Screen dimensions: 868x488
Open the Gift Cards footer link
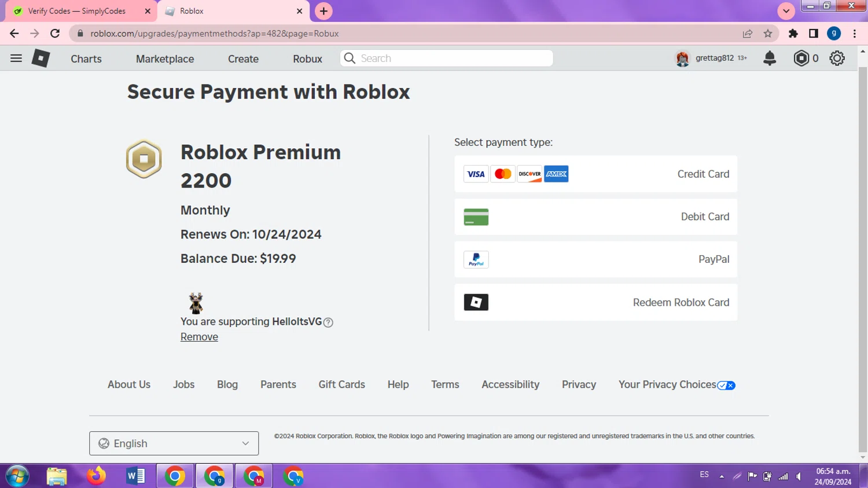click(342, 385)
